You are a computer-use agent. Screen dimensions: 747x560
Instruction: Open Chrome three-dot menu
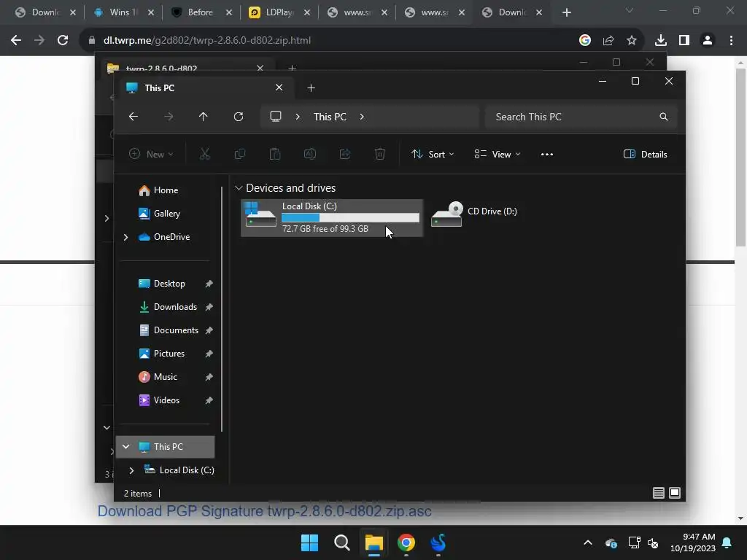(731, 41)
